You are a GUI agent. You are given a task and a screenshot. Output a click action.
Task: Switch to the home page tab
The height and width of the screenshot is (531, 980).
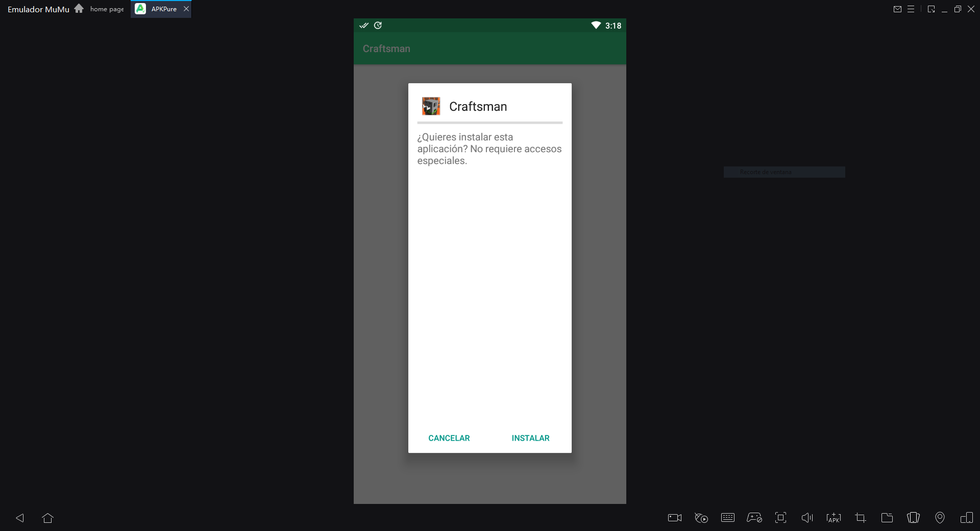coord(107,9)
